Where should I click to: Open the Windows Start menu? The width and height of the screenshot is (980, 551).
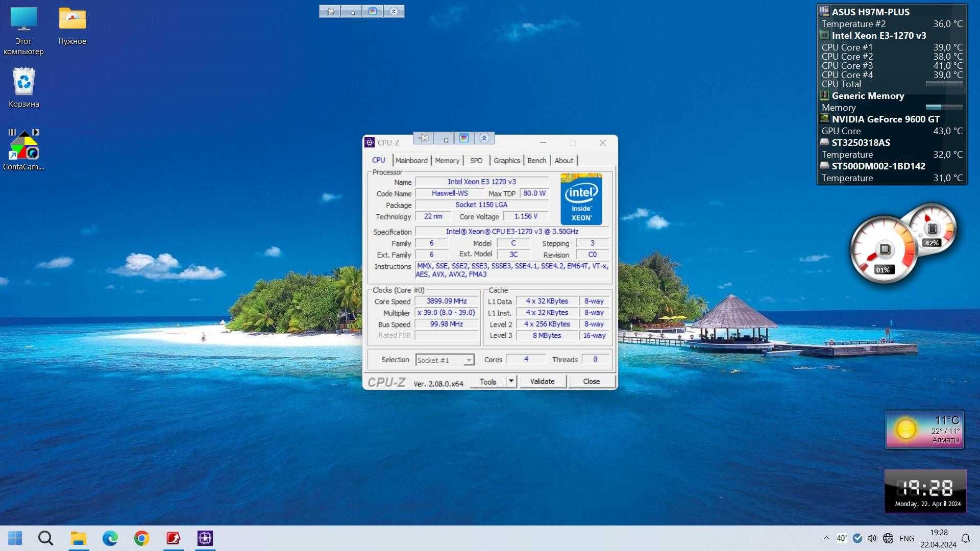click(15, 538)
